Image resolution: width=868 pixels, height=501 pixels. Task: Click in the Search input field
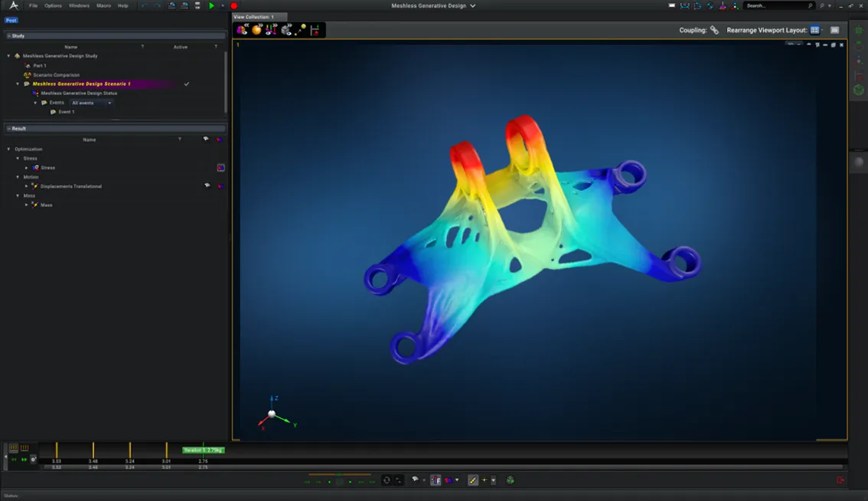tap(775, 5)
